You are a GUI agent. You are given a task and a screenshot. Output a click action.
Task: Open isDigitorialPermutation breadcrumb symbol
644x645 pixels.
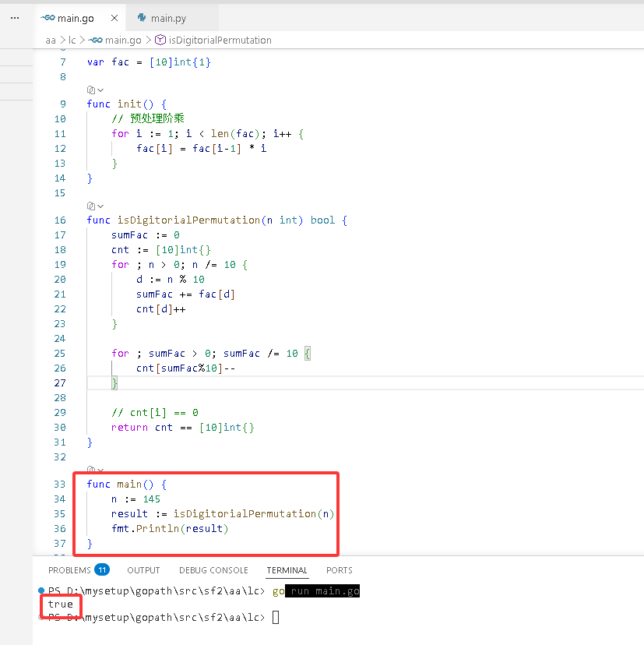tap(220, 41)
